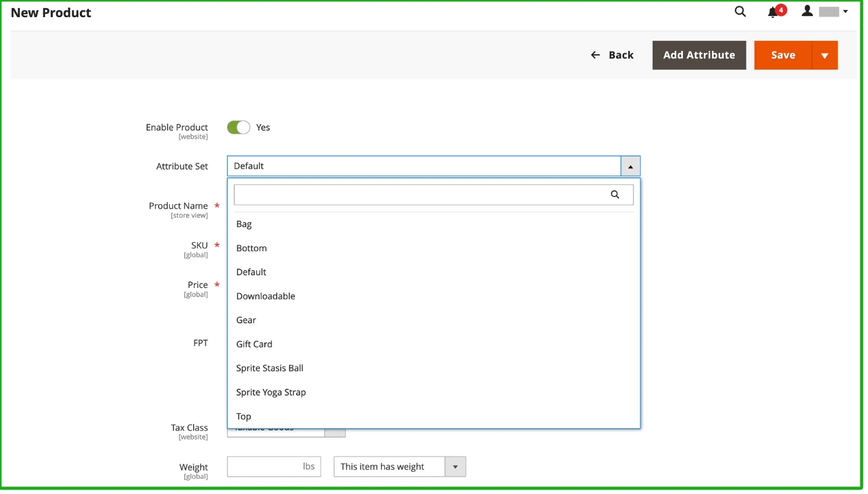Screen dimensions: 868x494
Task: Choose Top attribute set option
Action: (244, 416)
